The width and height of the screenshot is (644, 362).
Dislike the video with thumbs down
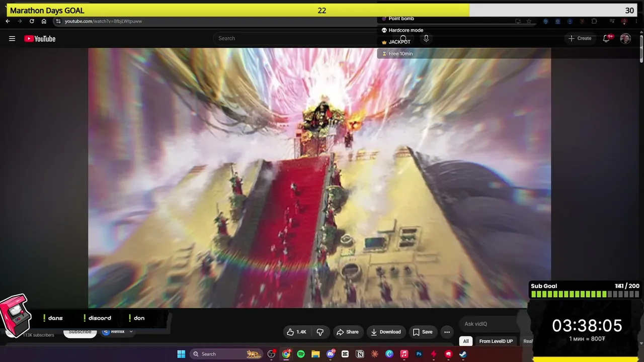point(320,332)
